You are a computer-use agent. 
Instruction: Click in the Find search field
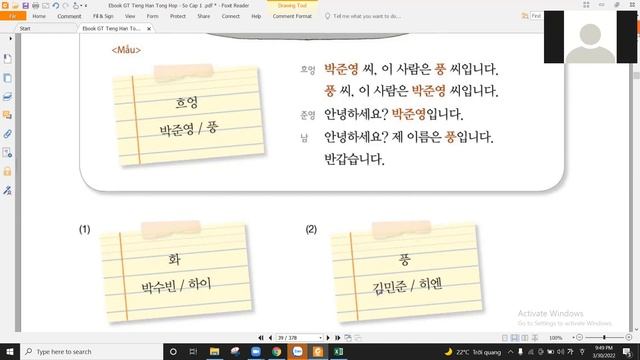(x=536, y=16)
